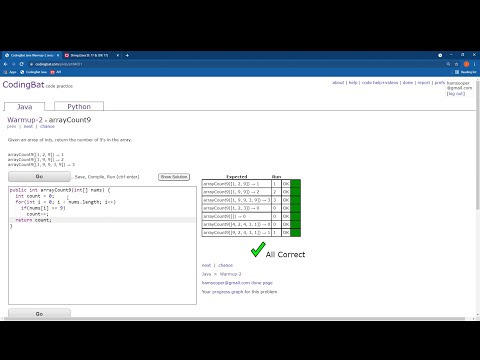Viewport: 480px width, 360px height.
Task: Select the Java language tab
Action: [x=24, y=107]
